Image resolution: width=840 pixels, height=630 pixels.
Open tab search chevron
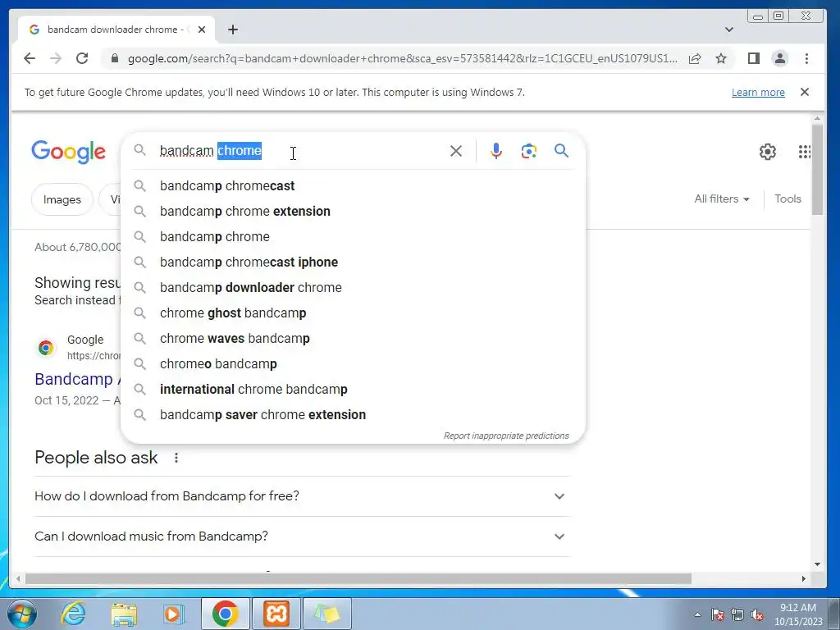[x=729, y=30]
